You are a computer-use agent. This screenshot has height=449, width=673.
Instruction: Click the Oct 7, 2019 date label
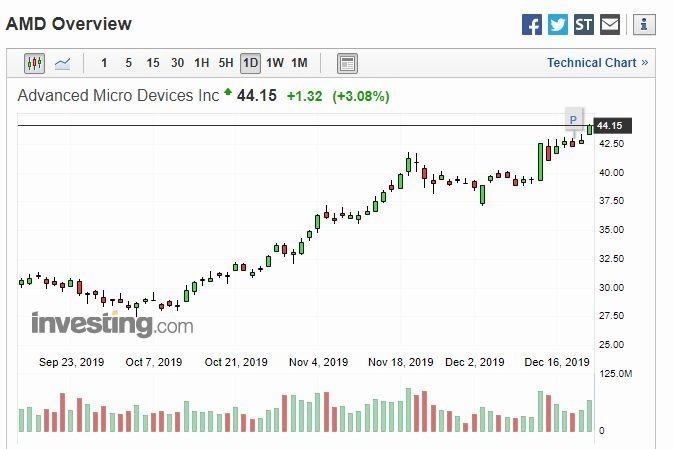pos(154,362)
